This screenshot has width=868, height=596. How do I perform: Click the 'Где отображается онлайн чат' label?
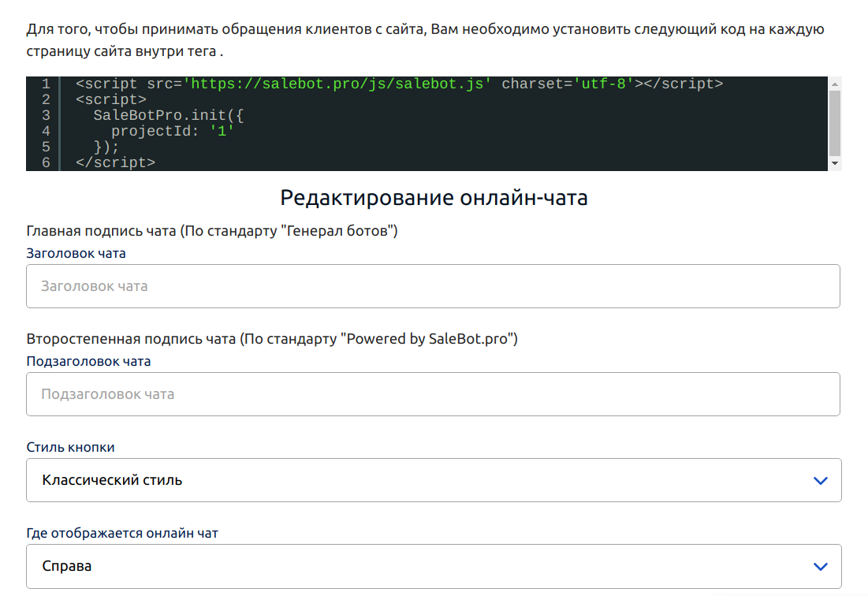[x=122, y=534]
